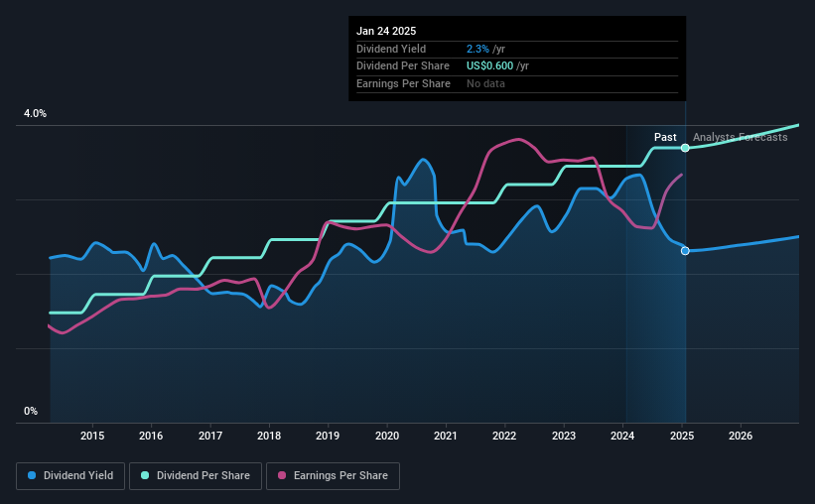815x504 pixels.
Task: Click the tooltip Earnings Per Share row label
Action: pos(403,83)
